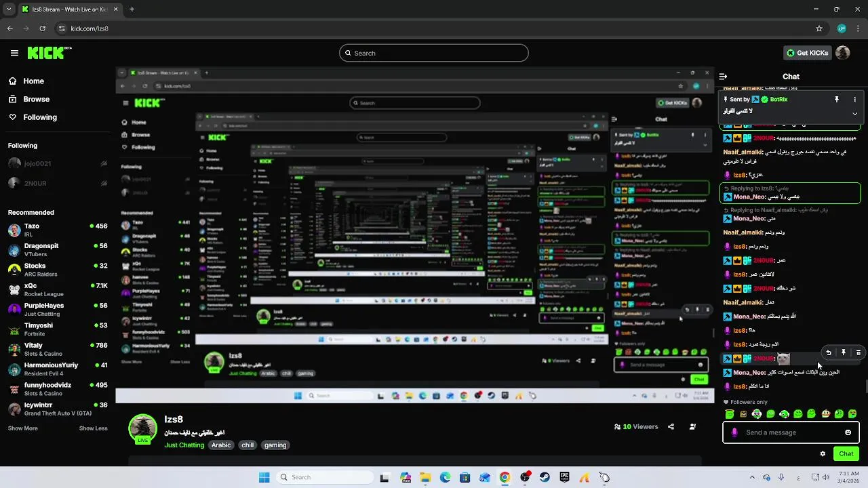Click first green emote in quick bar

730,414
